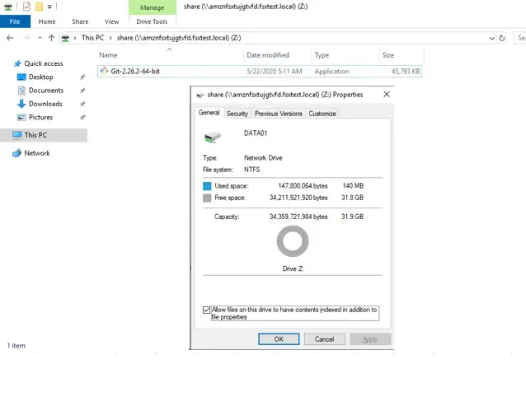Screen dimensions: 526x420
Task: Click the pin icon next to Desktop
Action: (82, 77)
